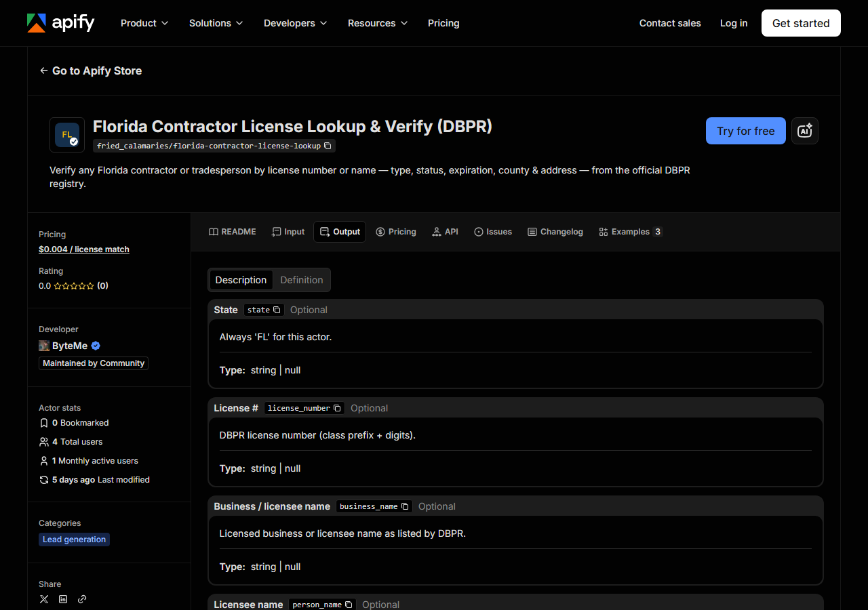Go to Apify Store link
Viewport: 868px width, 610px height.
point(91,70)
